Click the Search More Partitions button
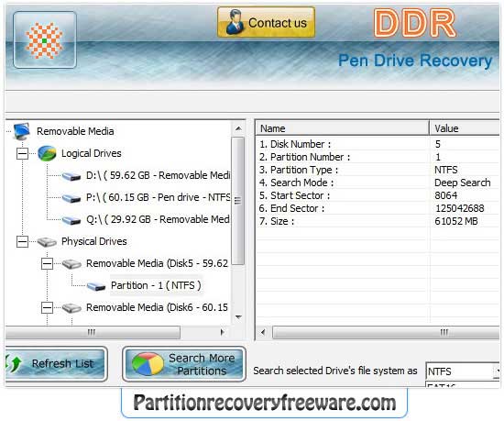 tap(184, 364)
